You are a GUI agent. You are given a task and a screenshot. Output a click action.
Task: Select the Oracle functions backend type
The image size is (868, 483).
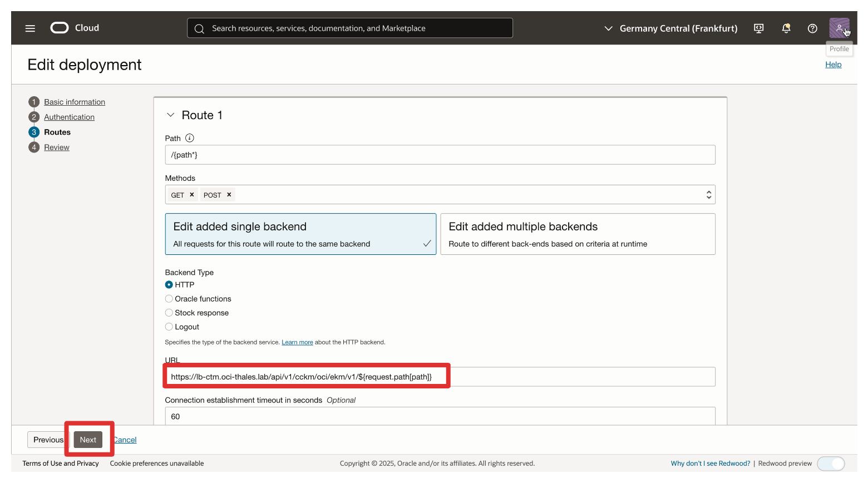click(169, 299)
